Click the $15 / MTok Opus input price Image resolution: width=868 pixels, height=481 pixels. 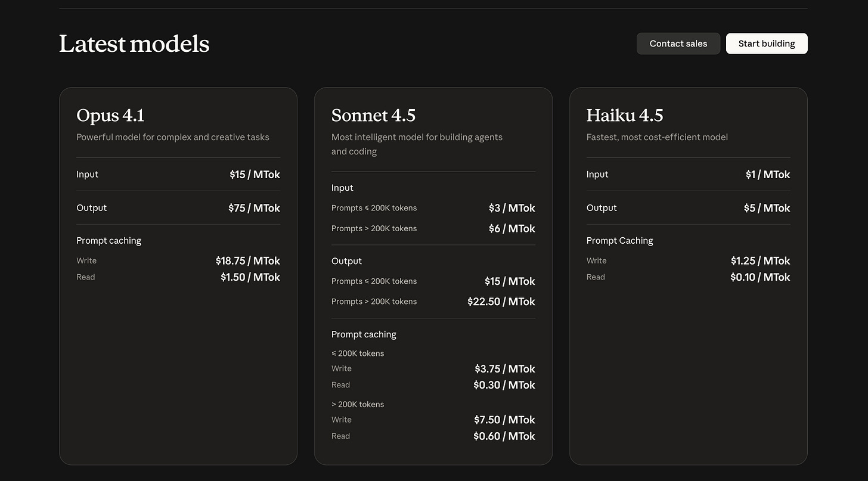click(255, 175)
